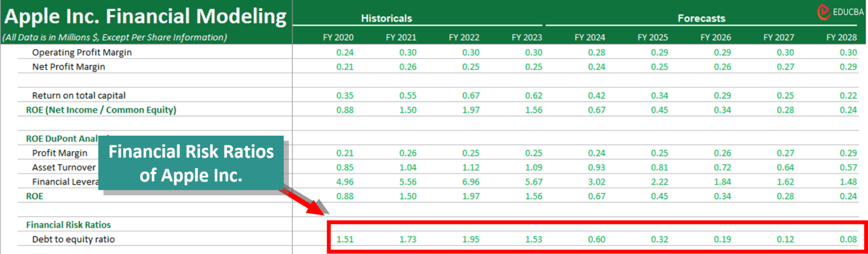Click Financial Leverage value 6.96 for FY 2022
The image size is (868, 254).
[x=471, y=182]
